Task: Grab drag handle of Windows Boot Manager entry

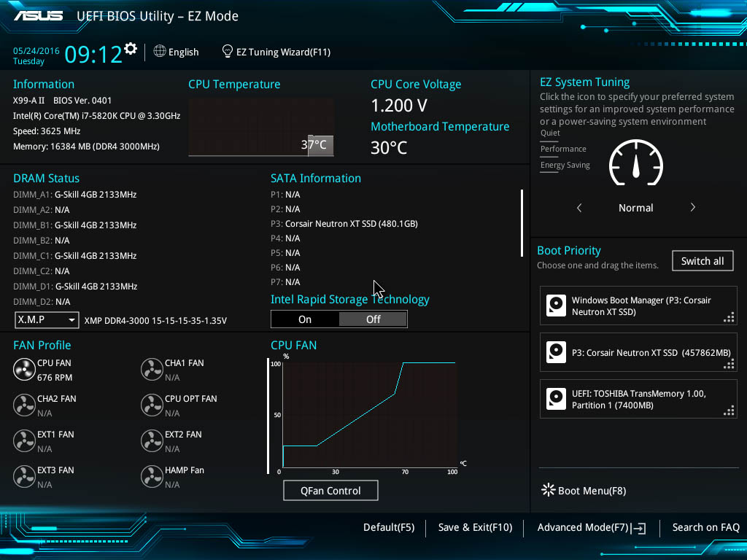Action: pos(729,318)
